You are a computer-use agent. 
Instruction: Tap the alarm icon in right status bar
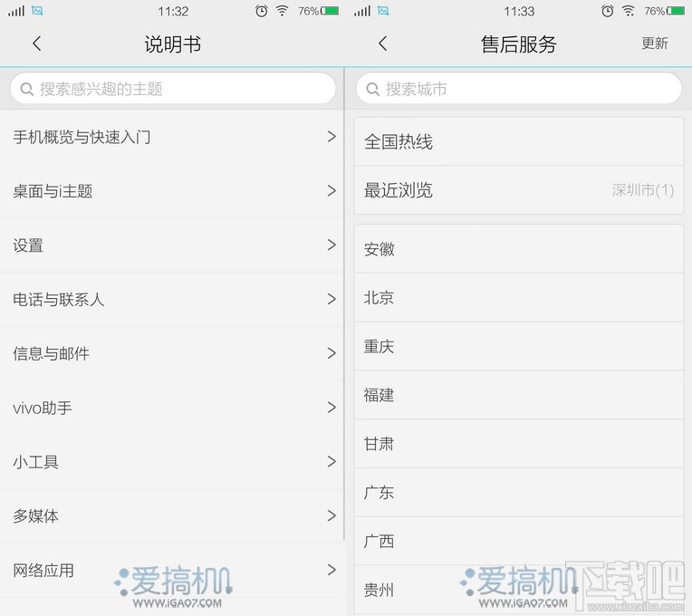[x=607, y=11]
